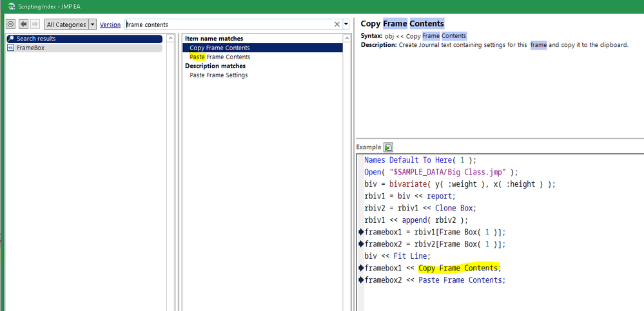Select FrameBox in the category list
The height and width of the screenshot is (311, 644).
(84, 48)
